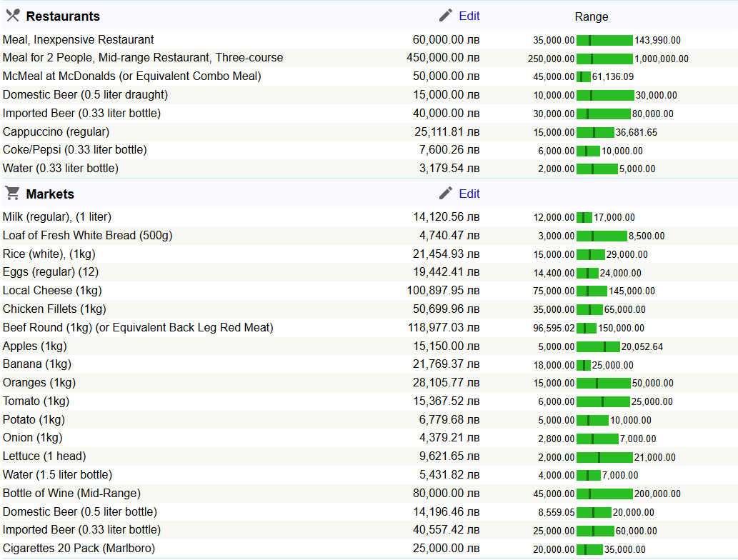
Task: Click the Apples (1kg) range bar
Action: point(598,346)
